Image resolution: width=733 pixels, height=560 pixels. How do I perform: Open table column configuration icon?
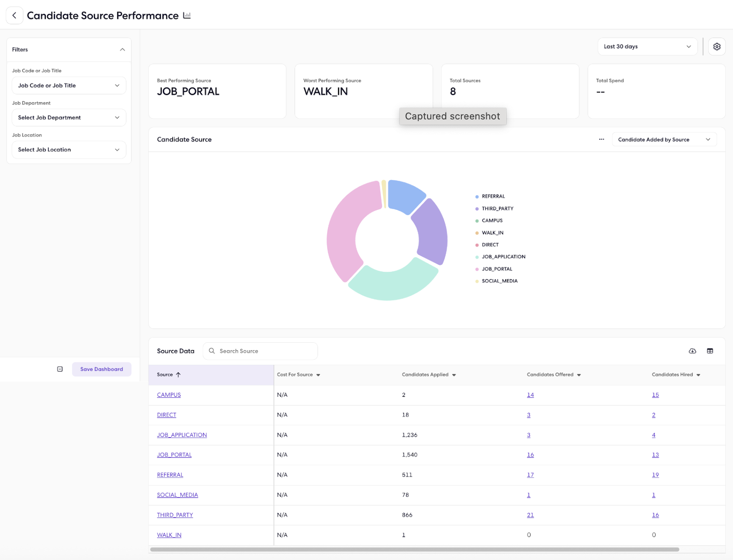(x=710, y=351)
